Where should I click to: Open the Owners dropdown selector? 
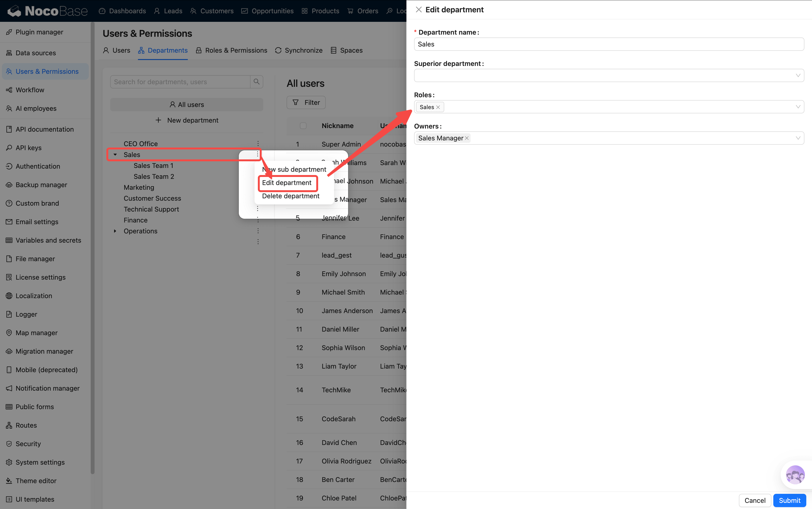tap(633, 138)
